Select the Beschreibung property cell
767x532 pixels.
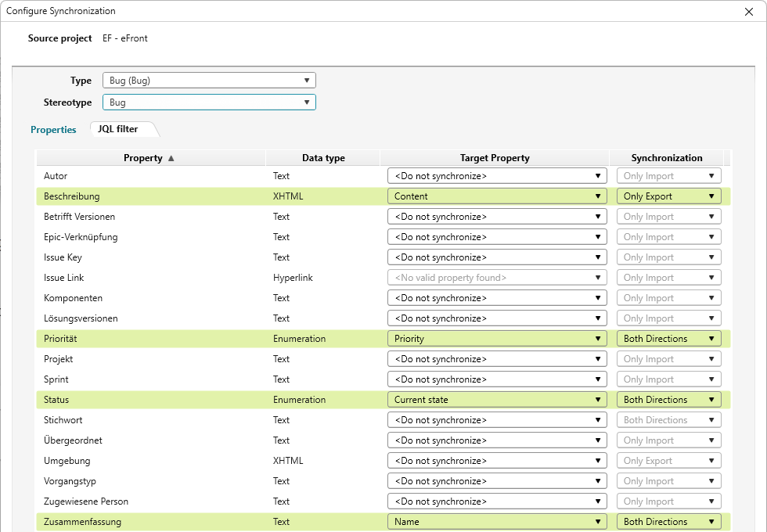coord(150,196)
